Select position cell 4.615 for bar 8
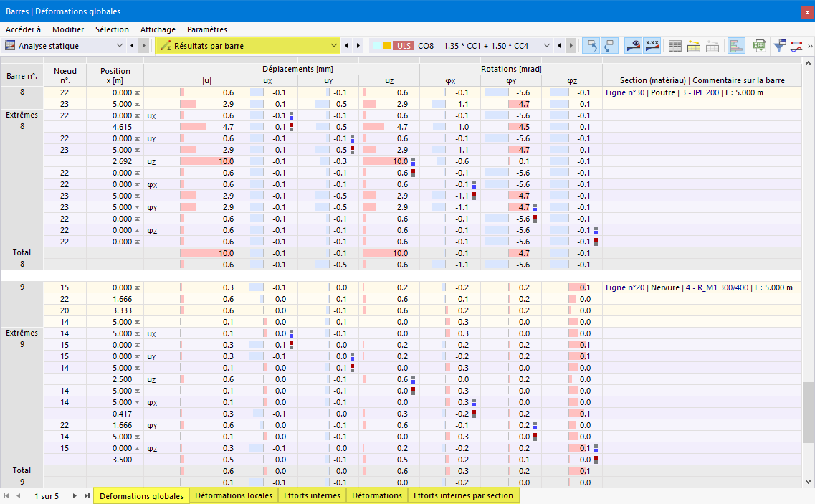Image resolution: width=815 pixels, height=504 pixels. (115, 127)
